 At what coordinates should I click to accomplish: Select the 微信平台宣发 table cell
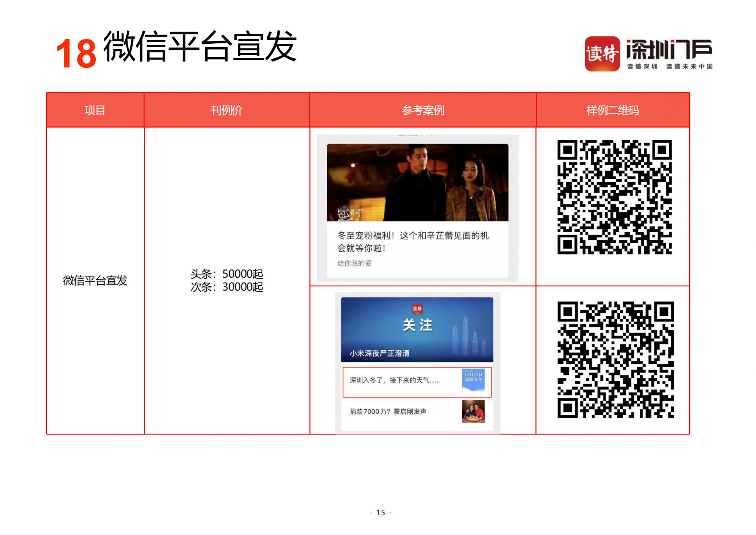[x=95, y=281]
